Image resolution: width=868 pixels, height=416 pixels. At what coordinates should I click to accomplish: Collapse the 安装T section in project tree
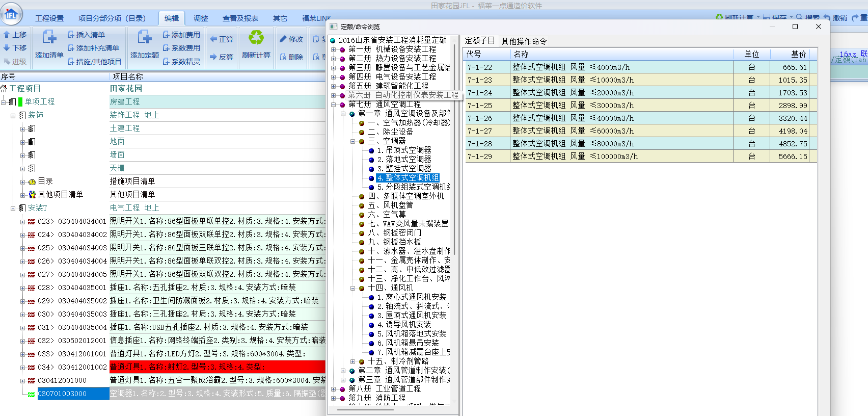13,208
